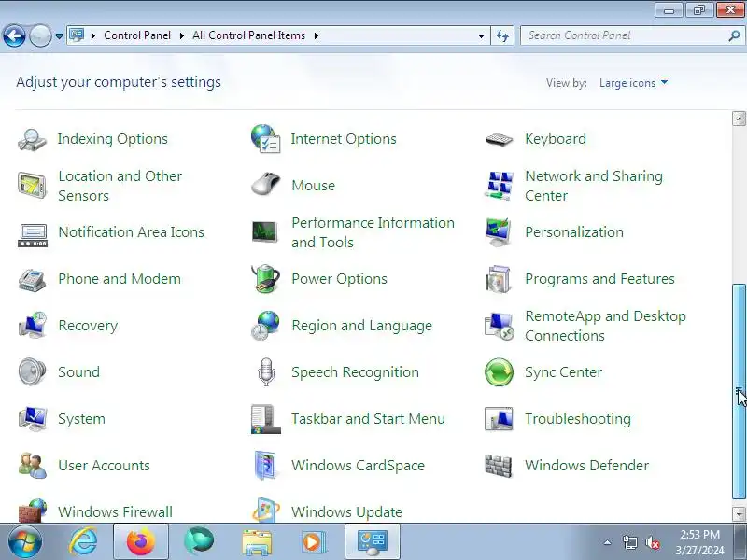Screen dimensions: 747x560
Task: Open the Location and Other Sensors icon
Action: pos(32,185)
